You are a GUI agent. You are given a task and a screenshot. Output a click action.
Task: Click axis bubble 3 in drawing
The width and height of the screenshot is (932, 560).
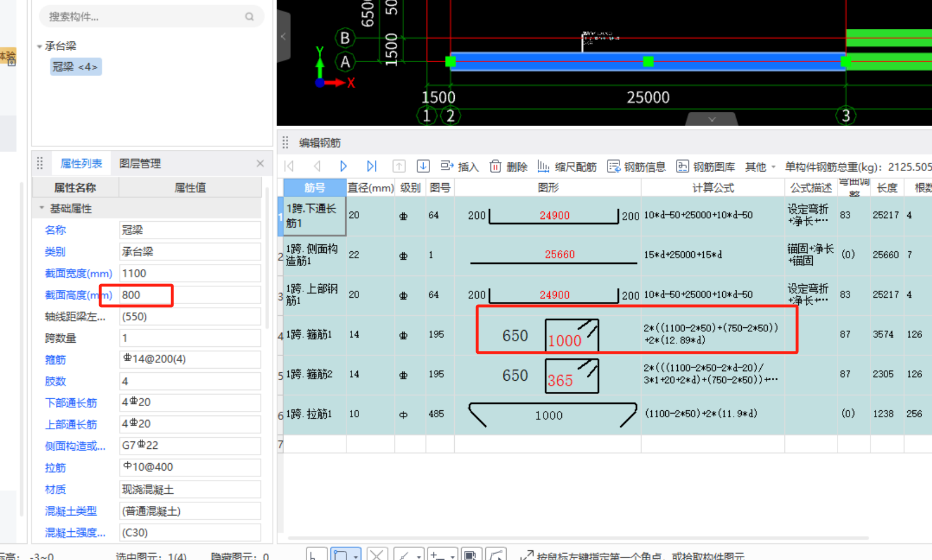846,116
